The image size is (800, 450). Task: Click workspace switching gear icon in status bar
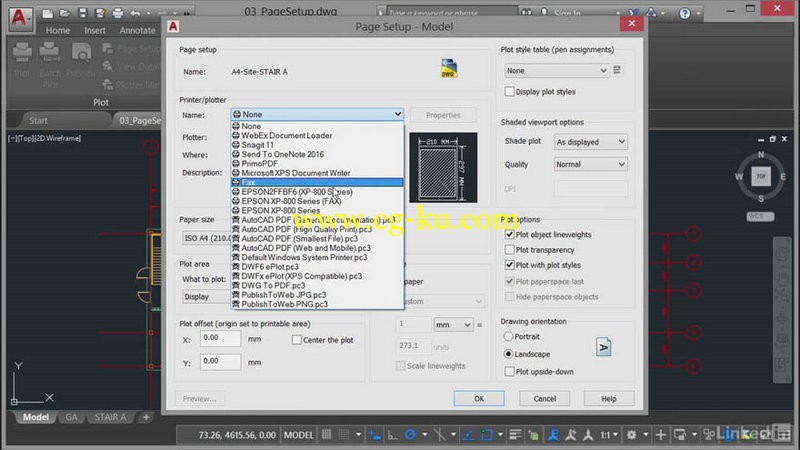[632, 435]
